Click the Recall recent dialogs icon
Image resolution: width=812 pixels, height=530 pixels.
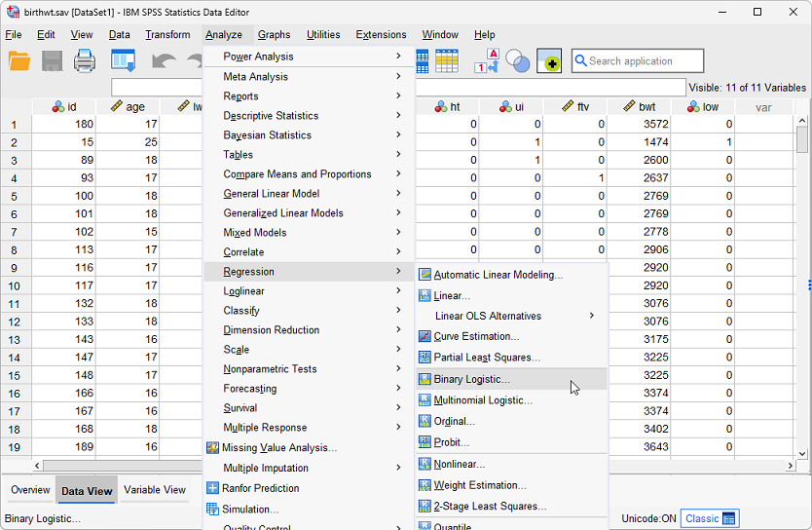(123, 61)
